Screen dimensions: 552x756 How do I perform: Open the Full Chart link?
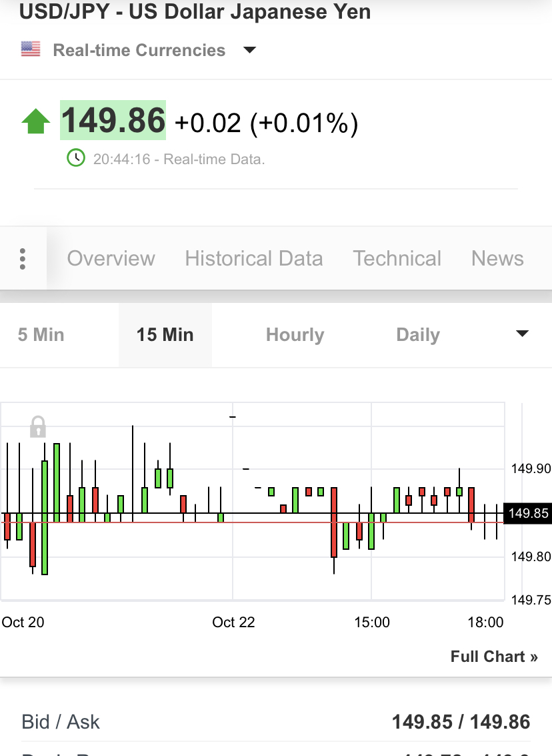tap(494, 657)
